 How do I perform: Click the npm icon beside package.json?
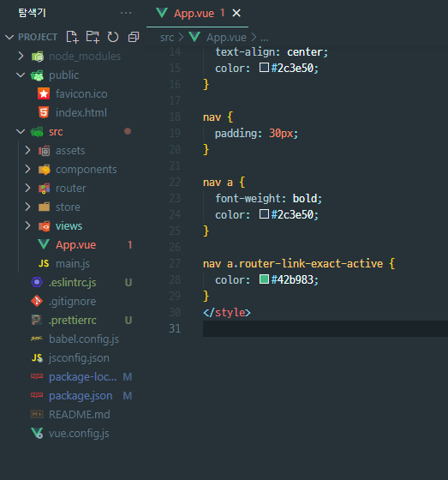[x=37, y=395]
